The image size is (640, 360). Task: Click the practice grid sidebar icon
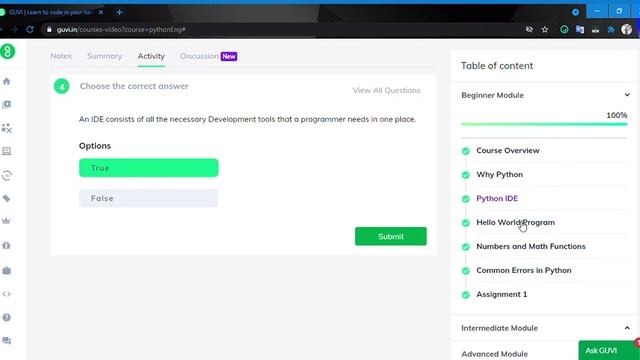tap(7, 128)
